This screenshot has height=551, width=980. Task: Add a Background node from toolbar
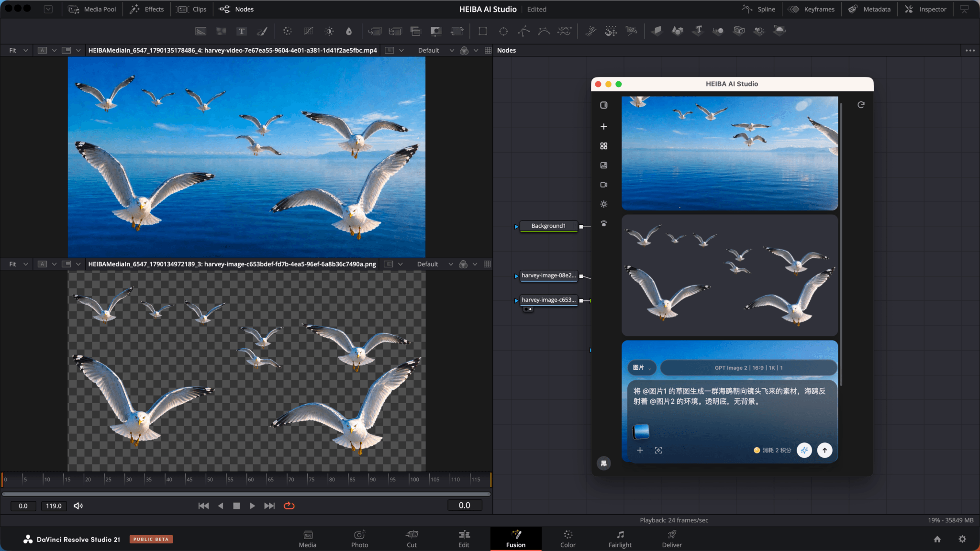[x=201, y=31]
